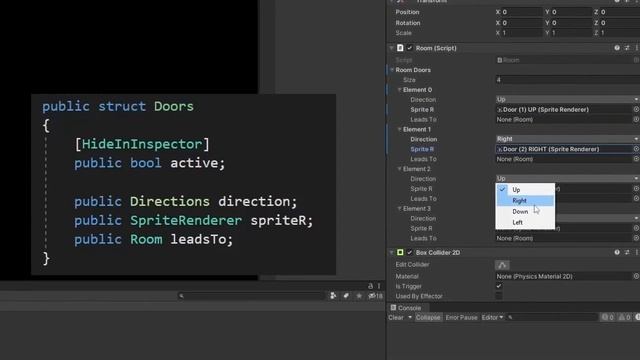Screen dimensions: 640x360
Task: Click Search by Label icon in Project panel
Action: (346, 296)
